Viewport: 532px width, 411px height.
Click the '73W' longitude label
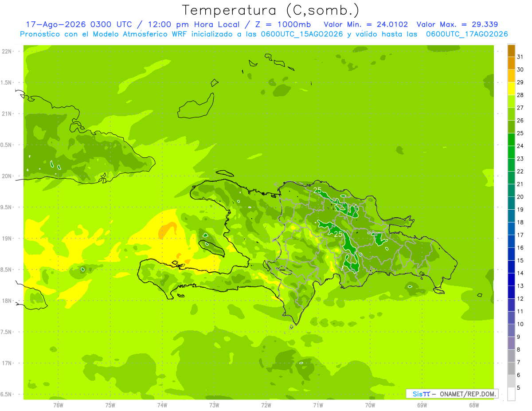tap(214, 405)
